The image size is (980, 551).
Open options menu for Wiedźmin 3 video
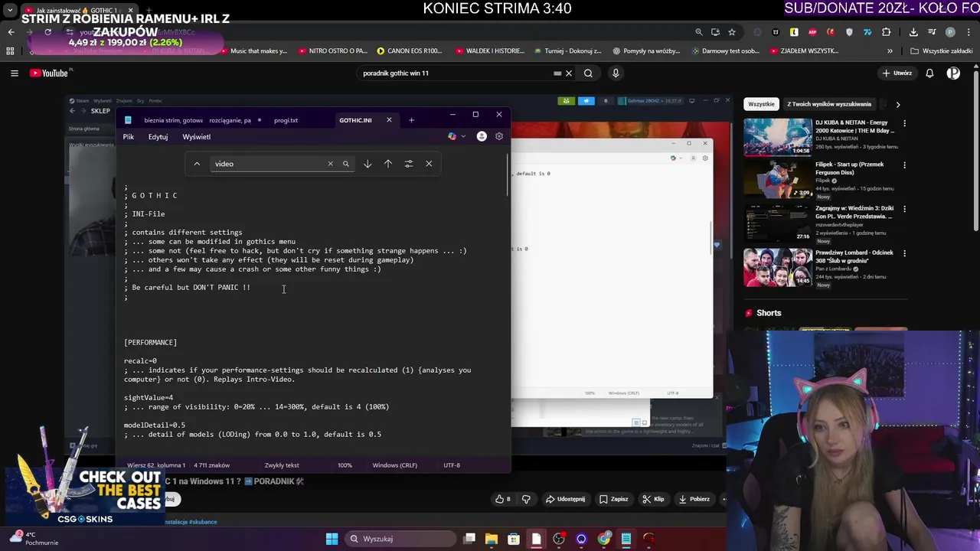pos(904,210)
